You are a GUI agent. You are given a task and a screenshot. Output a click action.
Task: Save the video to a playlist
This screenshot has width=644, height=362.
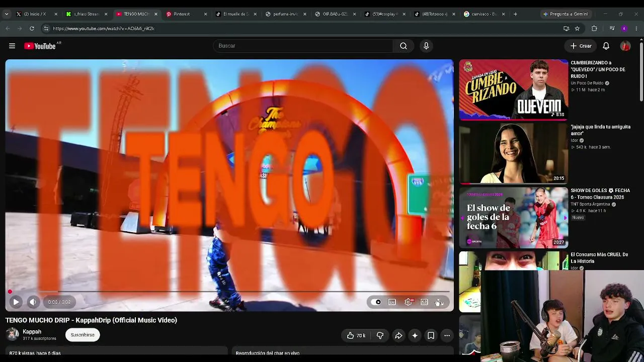pos(431,335)
